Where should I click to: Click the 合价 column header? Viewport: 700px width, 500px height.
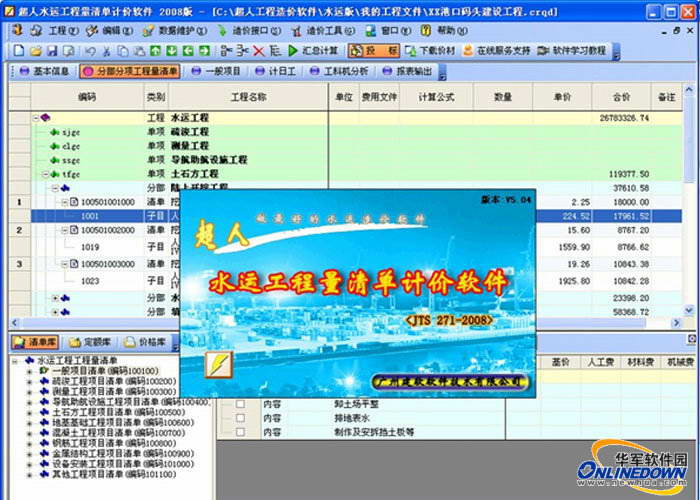click(x=621, y=97)
